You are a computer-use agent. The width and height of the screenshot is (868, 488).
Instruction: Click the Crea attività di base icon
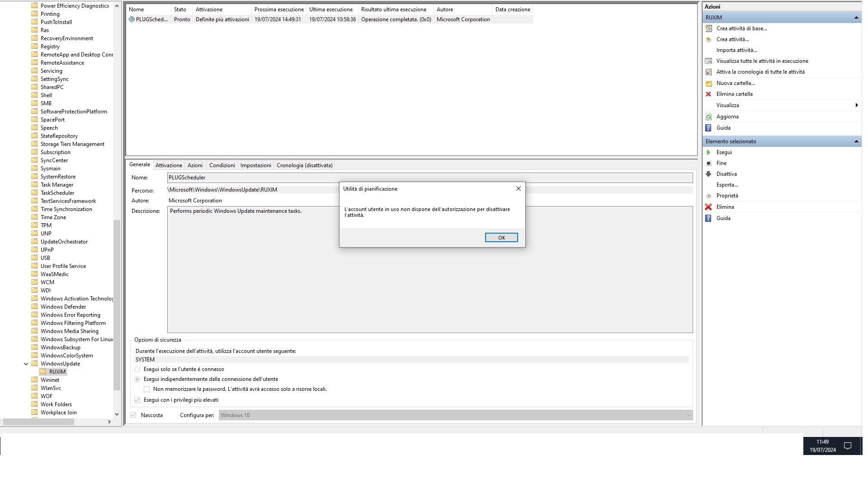click(x=708, y=28)
